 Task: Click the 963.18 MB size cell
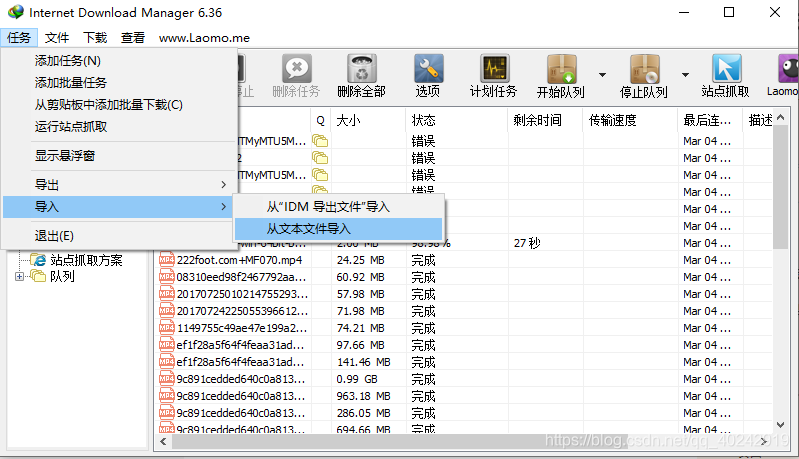363,396
